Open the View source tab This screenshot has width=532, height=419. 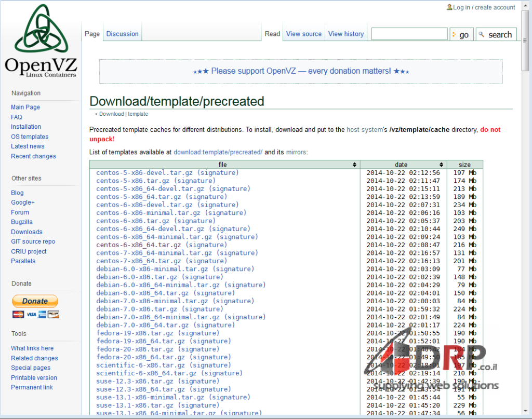(x=303, y=33)
